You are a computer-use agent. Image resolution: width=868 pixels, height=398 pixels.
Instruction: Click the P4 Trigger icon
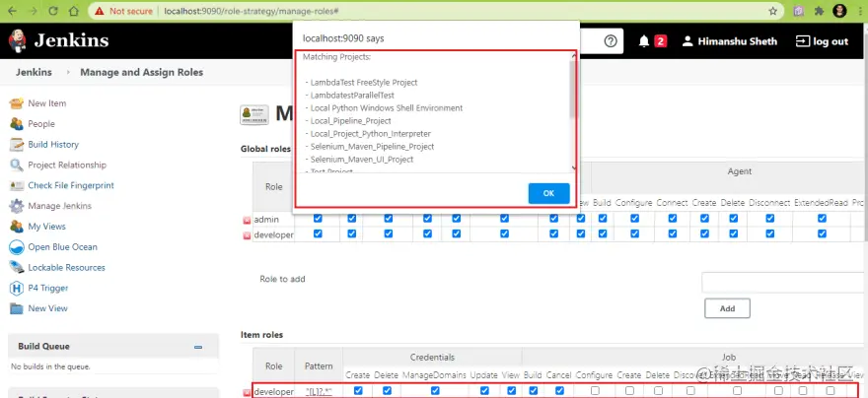(x=17, y=288)
